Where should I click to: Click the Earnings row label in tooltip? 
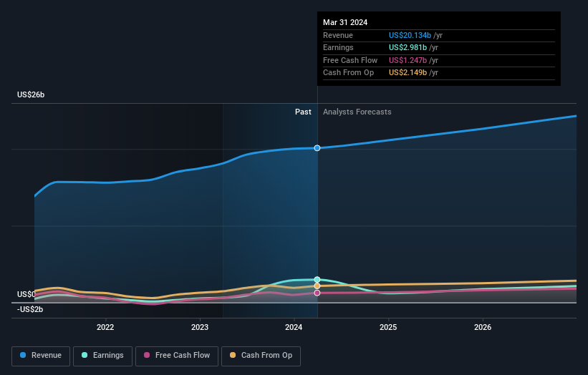coord(338,47)
